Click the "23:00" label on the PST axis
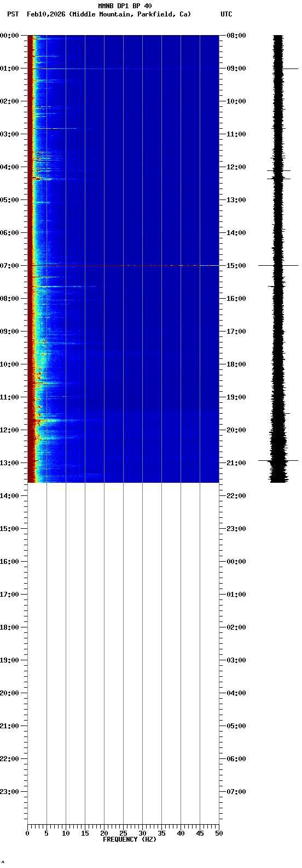Viewport: 302px width, 868px height. click(9, 792)
